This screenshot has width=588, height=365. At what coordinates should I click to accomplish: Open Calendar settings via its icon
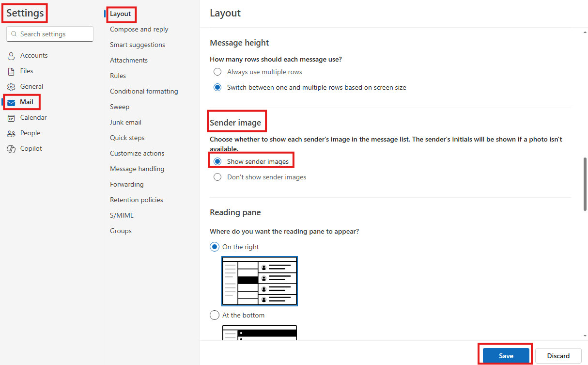point(12,117)
